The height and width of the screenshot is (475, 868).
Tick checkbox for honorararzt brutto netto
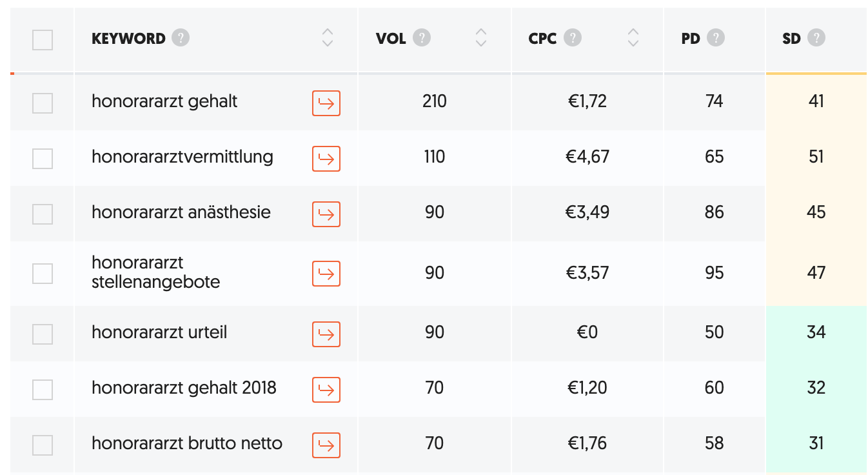point(43,445)
